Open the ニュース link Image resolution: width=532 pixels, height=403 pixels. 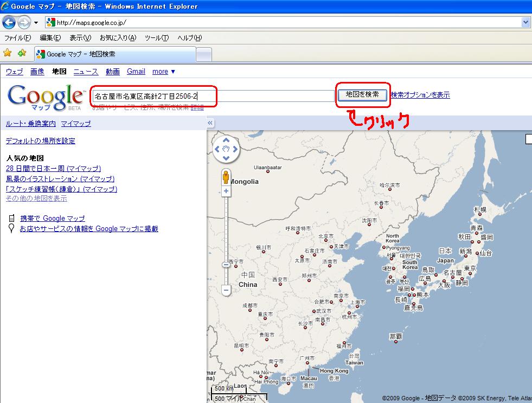pos(86,72)
